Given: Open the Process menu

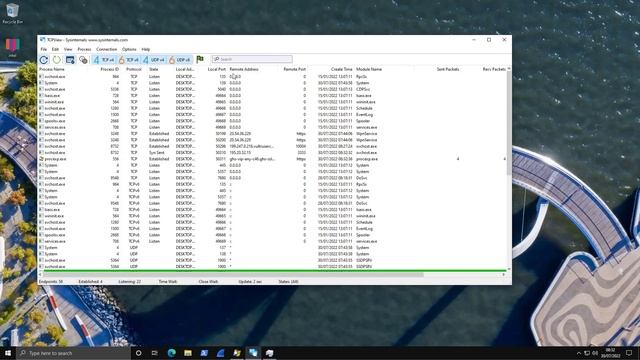Looking at the screenshot, I should coord(84,49).
